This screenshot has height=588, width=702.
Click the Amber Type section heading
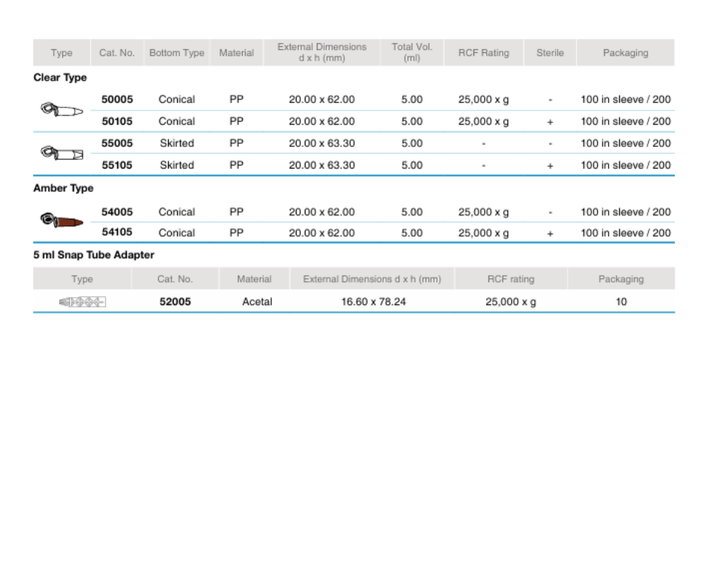pyautogui.click(x=63, y=189)
